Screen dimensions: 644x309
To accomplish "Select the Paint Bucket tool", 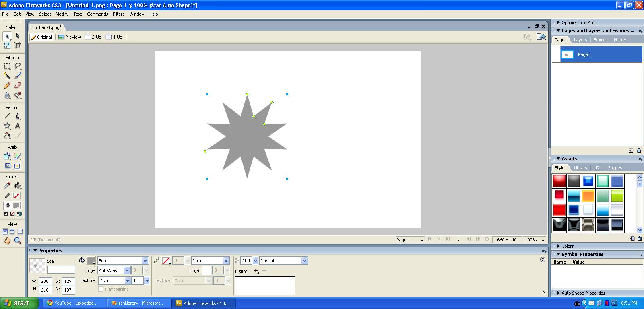I will [17, 185].
